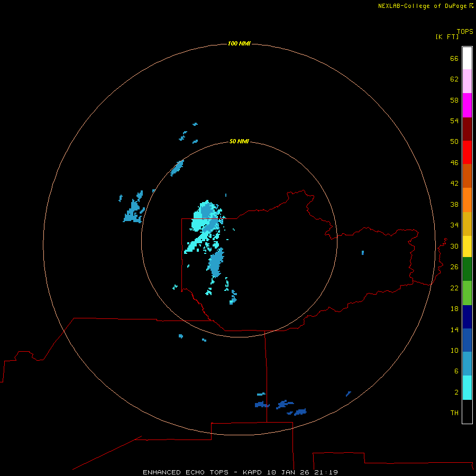Click the NEXLAB-College of DuPage text
The height and width of the screenshot is (476, 476).
tap(423, 6)
